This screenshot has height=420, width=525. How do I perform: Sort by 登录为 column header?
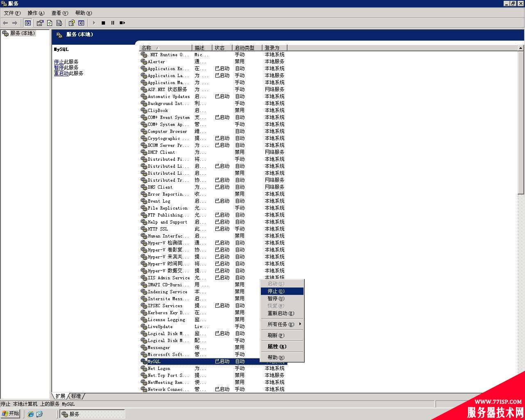click(x=274, y=48)
